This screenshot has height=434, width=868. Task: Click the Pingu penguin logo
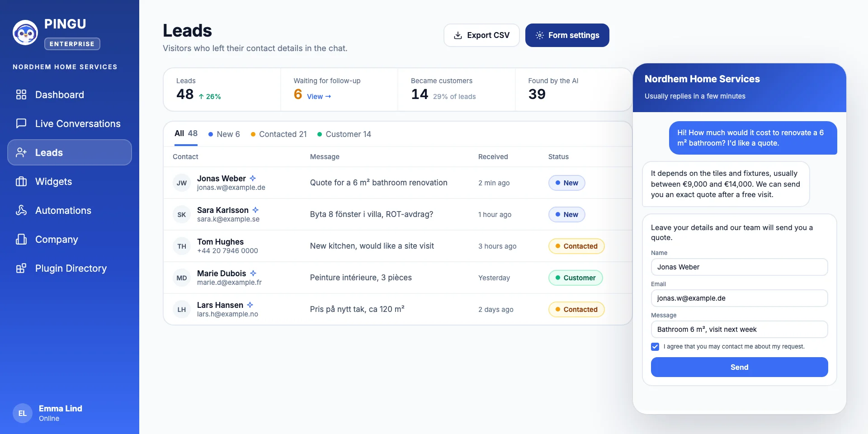(x=25, y=33)
